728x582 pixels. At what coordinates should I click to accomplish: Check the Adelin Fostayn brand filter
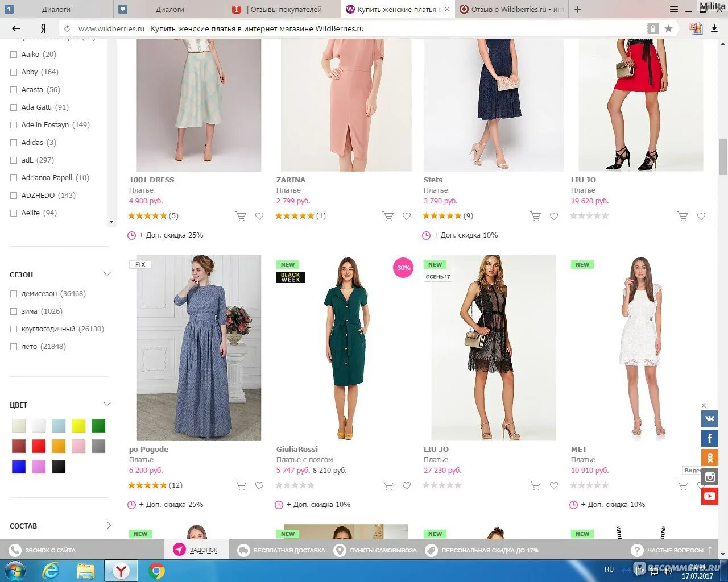(14, 125)
